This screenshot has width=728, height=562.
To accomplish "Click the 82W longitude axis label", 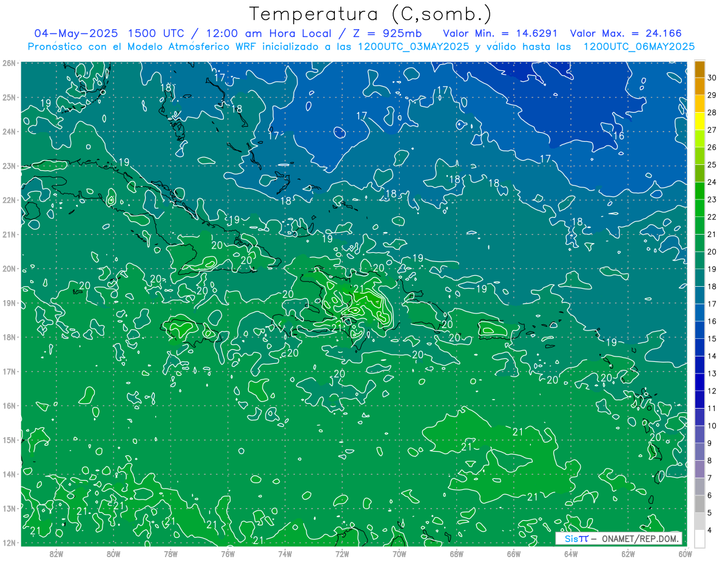I will (56, 554).
